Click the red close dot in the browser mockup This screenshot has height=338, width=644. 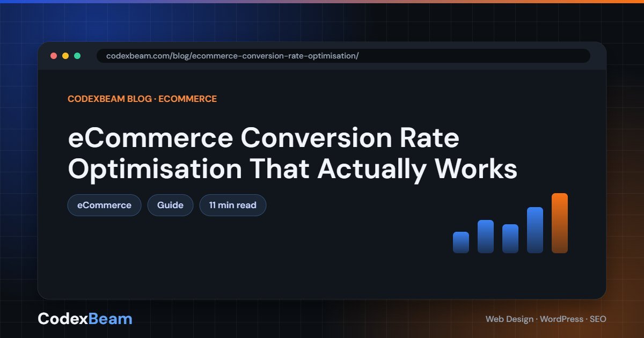point(54,56)
